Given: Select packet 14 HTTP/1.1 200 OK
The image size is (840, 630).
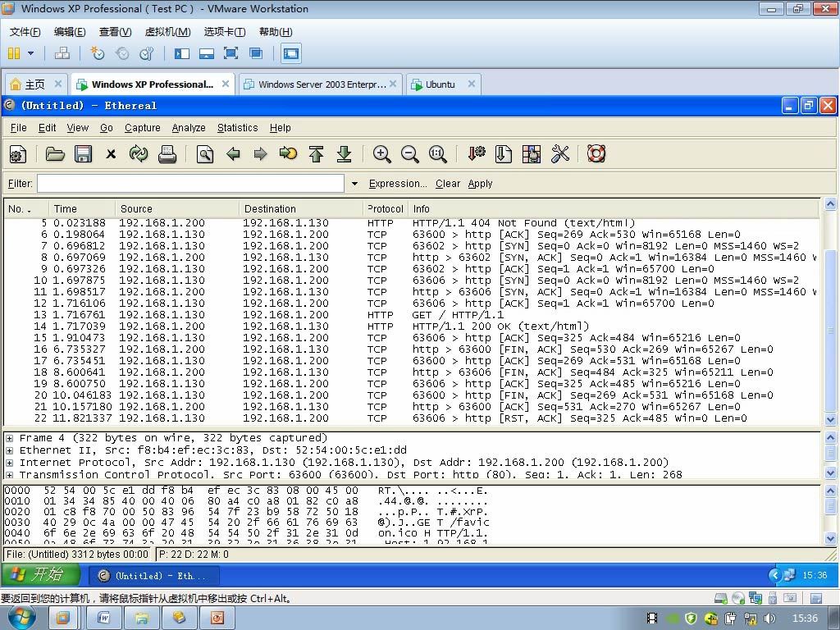Looking at the screenshot, I should coord(412,326).
